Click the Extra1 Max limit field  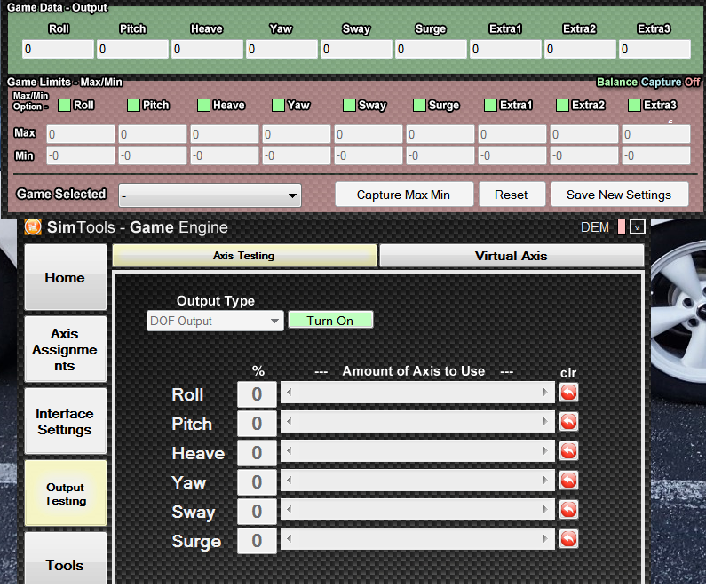tap(512, 134)
